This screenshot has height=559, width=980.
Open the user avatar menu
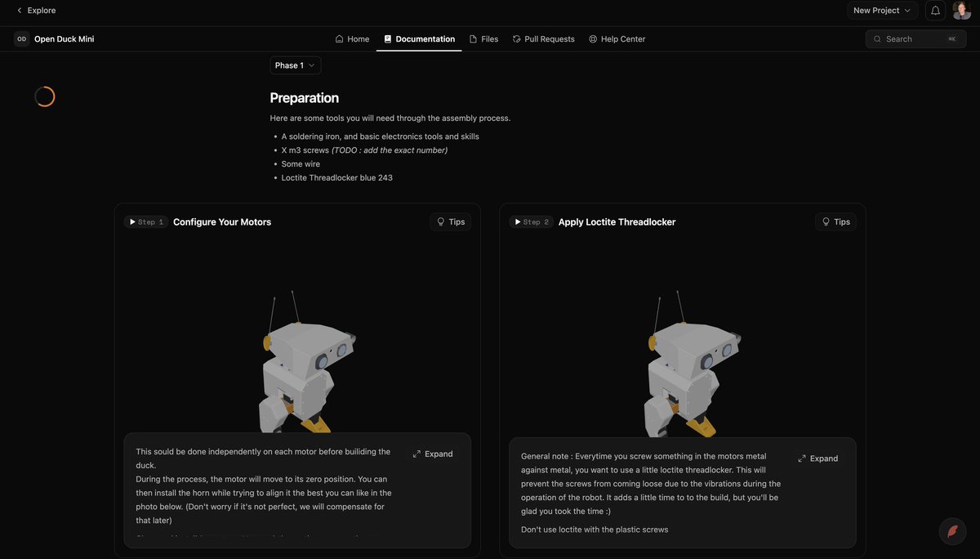(x=961, y=11)
